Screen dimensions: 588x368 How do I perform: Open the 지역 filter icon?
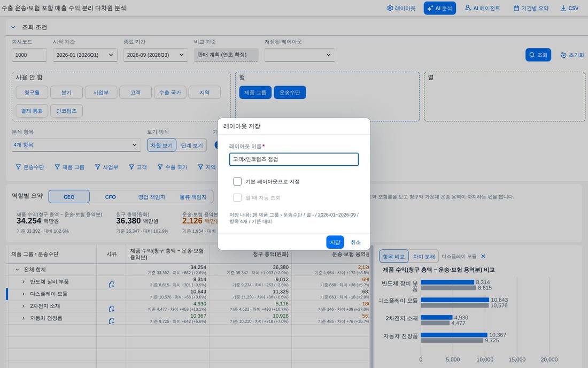tap(200, 167)
